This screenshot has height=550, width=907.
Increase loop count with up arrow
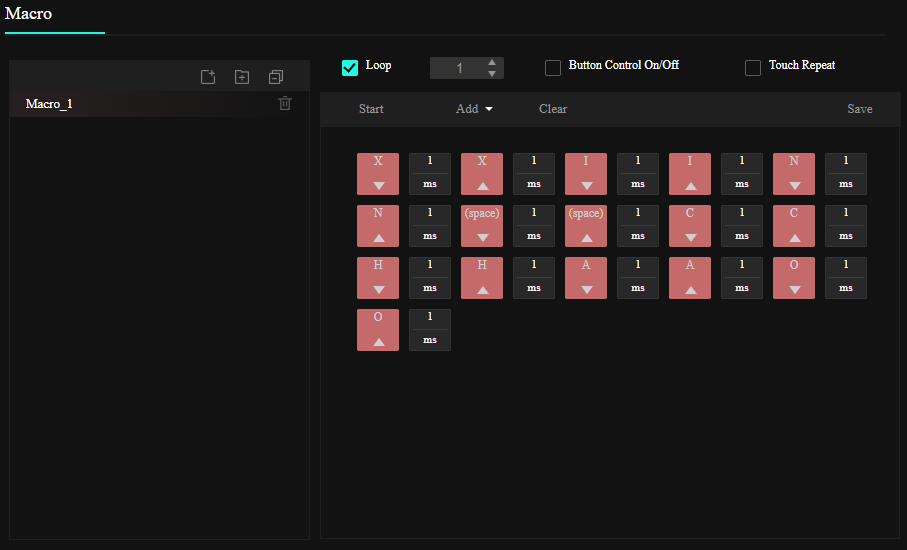[x=491, y=62]
